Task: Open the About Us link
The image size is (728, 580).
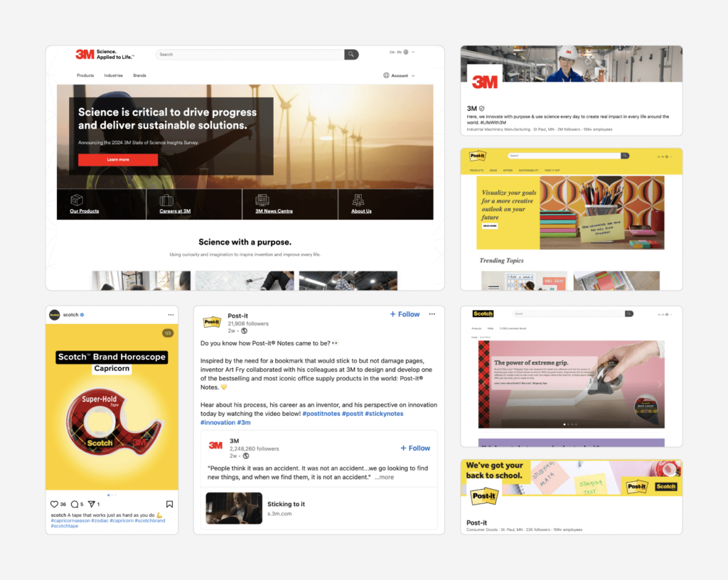Action: (361, 211)
